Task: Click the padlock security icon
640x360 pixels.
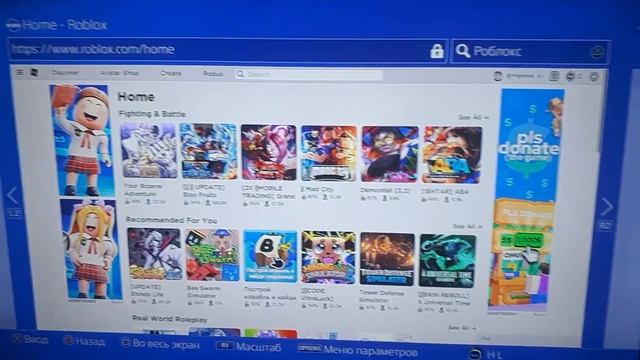Action: (x=437, y=51)
